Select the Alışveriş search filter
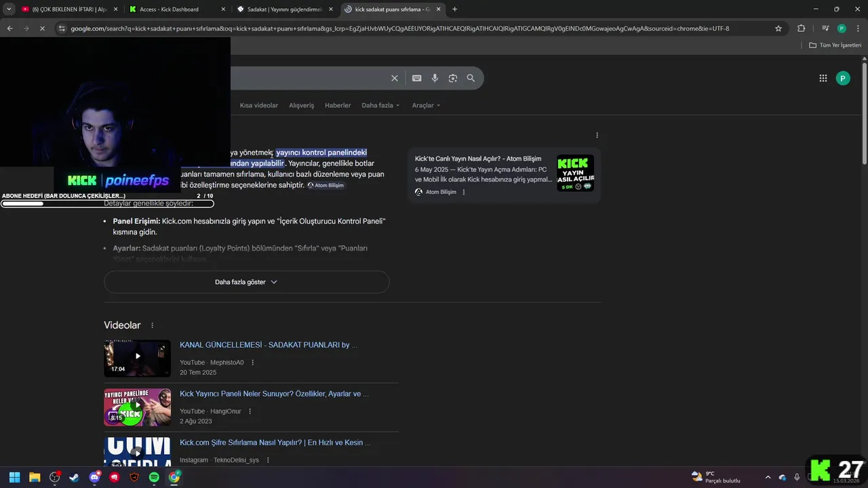This screenshot has height=488, width=868. (302, 106)
